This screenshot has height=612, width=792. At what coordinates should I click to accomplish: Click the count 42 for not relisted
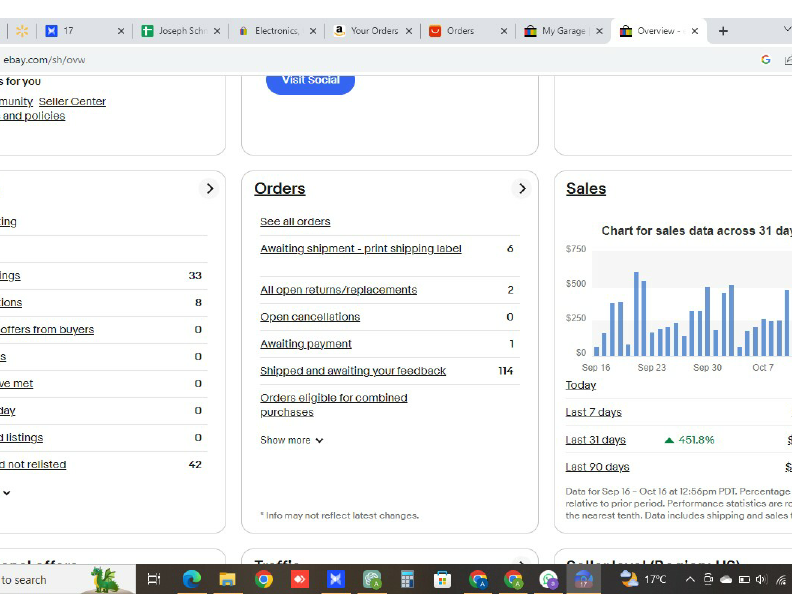point(195,465)
